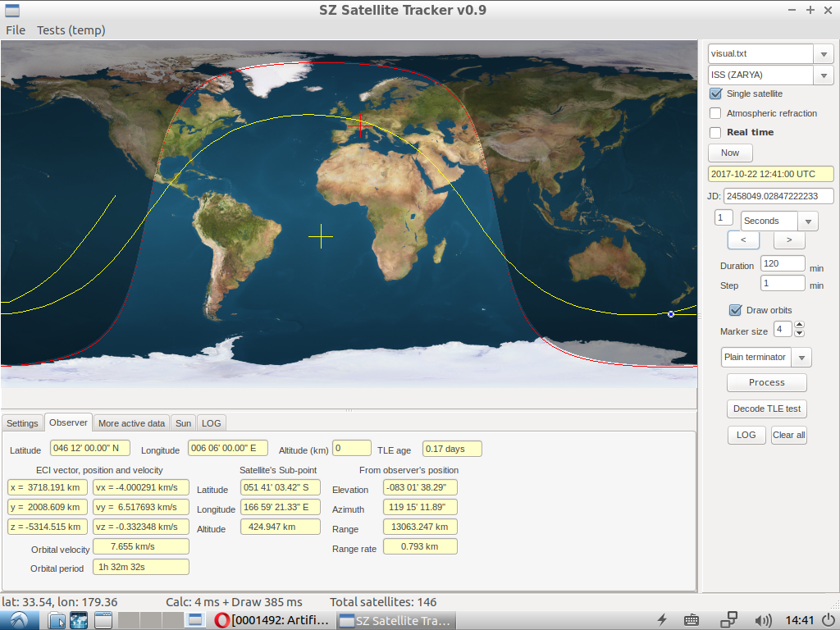Click the sub-point Latitude value
This screenshot has height=630, width=840.
tap(281, 487)
